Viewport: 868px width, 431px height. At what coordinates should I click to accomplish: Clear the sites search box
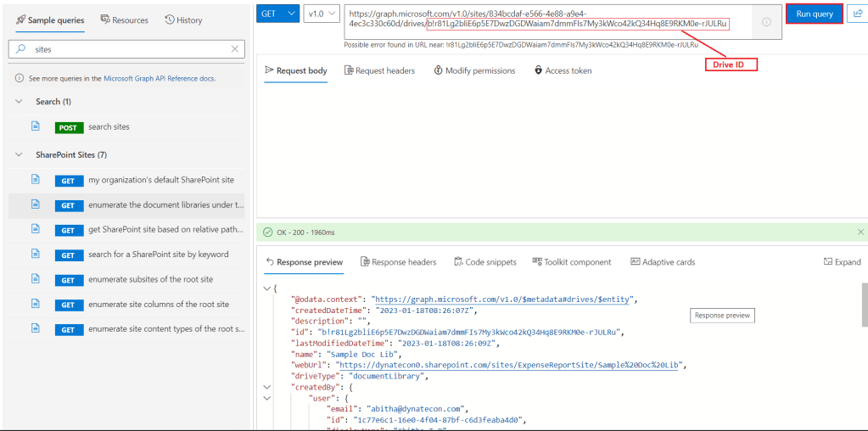235,49
